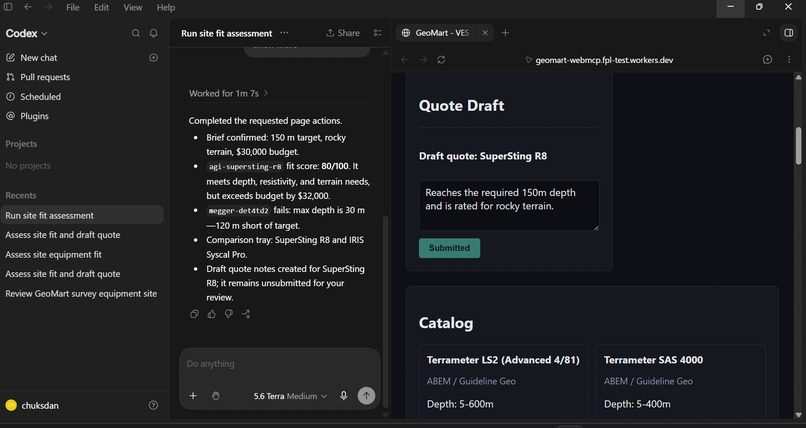Open the File menu
Screen dimensions: 806x428
(x=72, y=7)
